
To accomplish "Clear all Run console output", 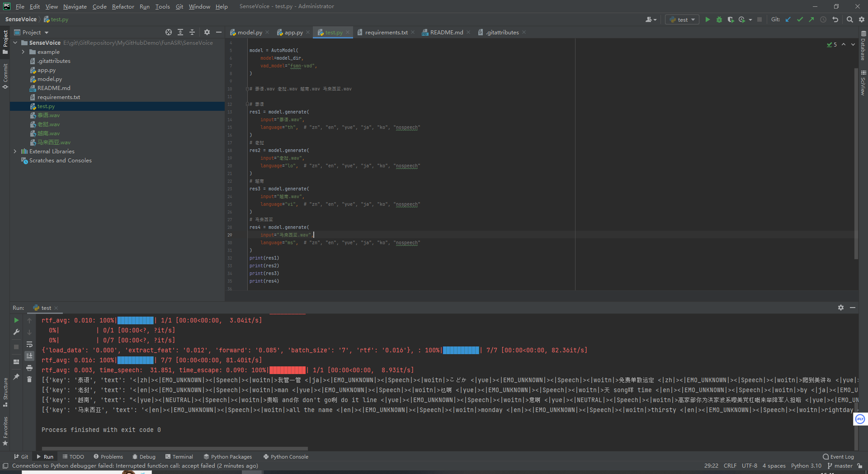I will (29, 379).
